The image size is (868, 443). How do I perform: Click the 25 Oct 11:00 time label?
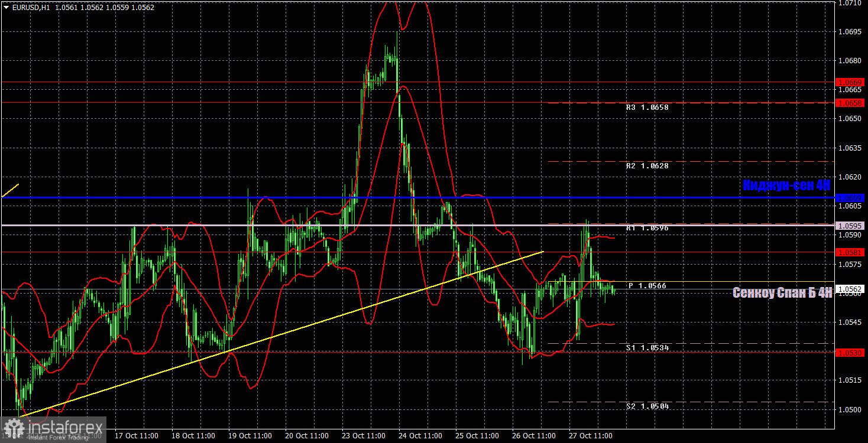(x=478, y=436)
